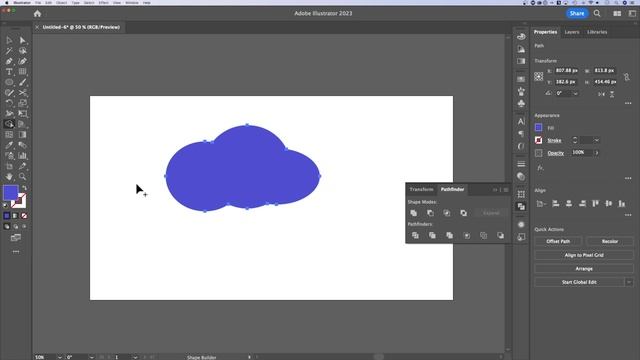Select the Eyedropper tool

9,145
